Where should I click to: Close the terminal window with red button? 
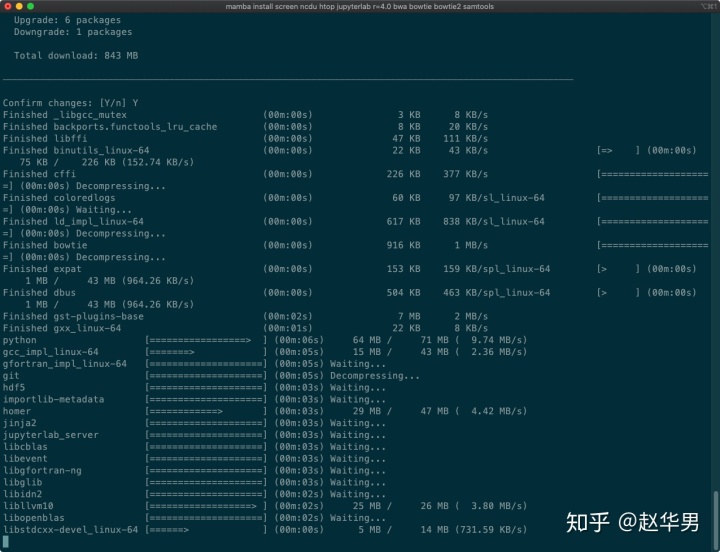click(8, 6)
